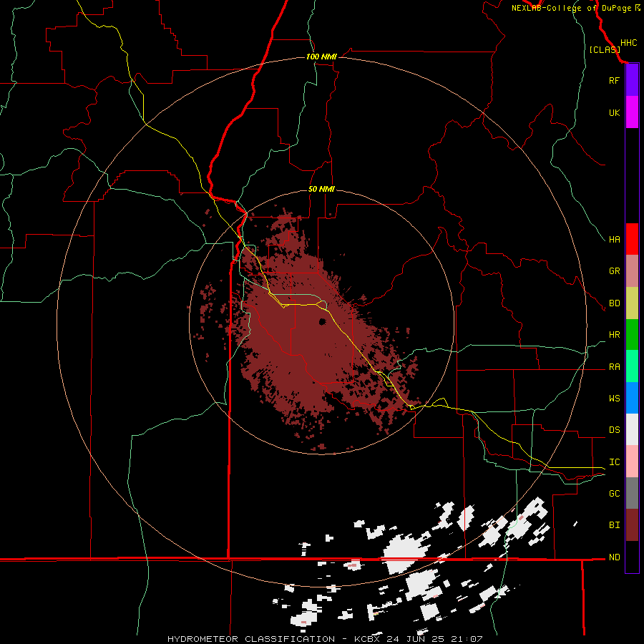Screen dimensions: 644x644
Task: Click the WS legend label
Action: pos(614,399)
